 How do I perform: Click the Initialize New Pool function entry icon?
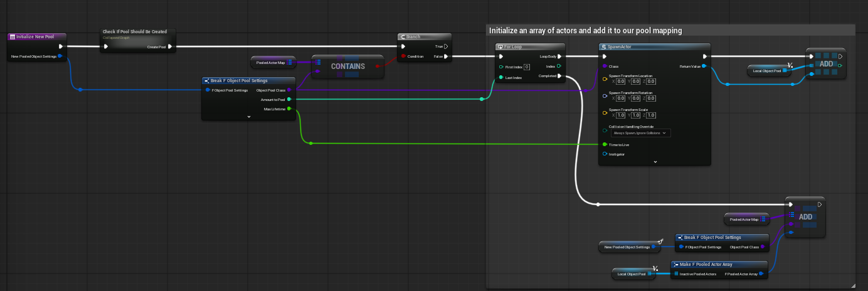pos(13,37)
